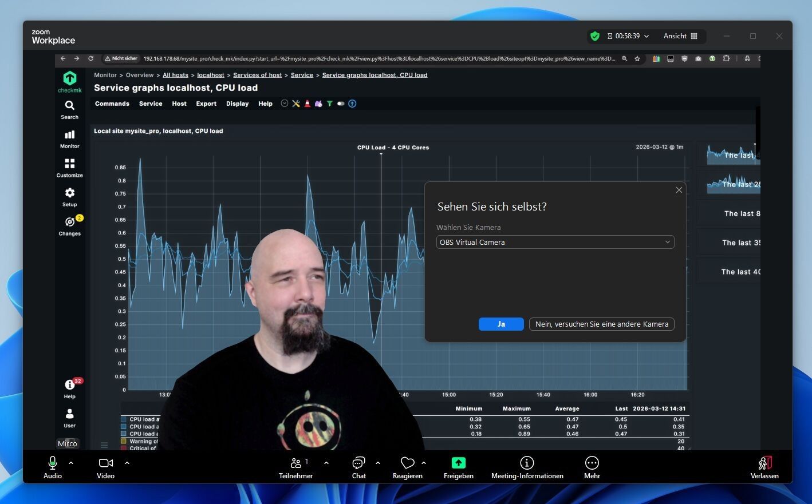
Task: Mute the microphone via Audio icon
Action: pyautogui.click(x=53, y=463)
